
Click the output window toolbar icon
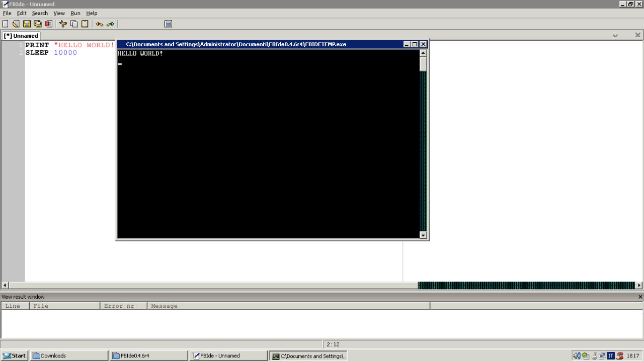pyautogui.click(x=168, y=24)
